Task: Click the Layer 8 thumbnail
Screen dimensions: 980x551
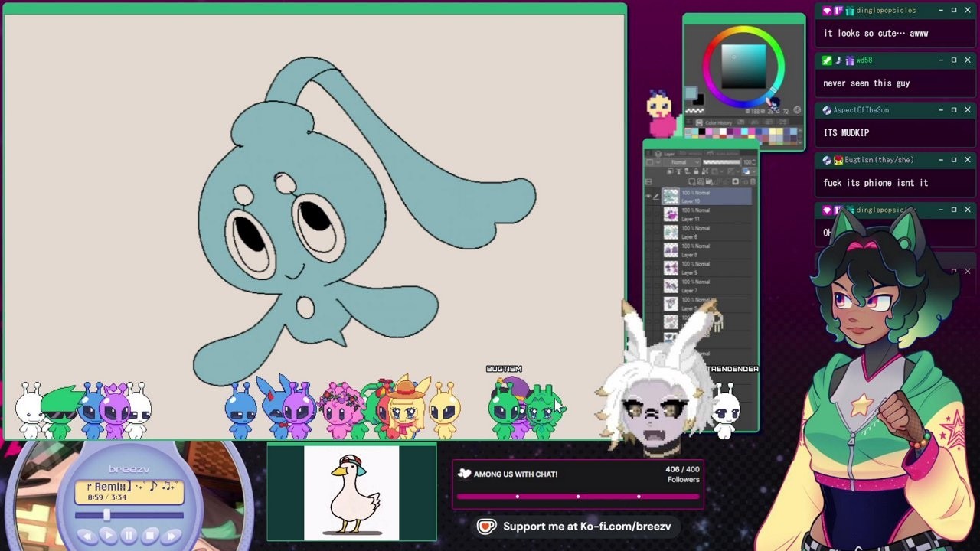Action: tap(671, 250)
